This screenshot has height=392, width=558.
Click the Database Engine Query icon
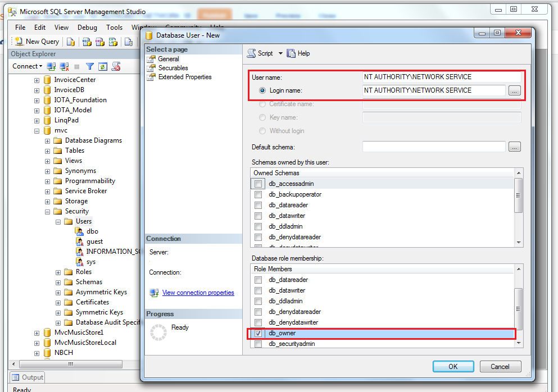tap(71, 42)
